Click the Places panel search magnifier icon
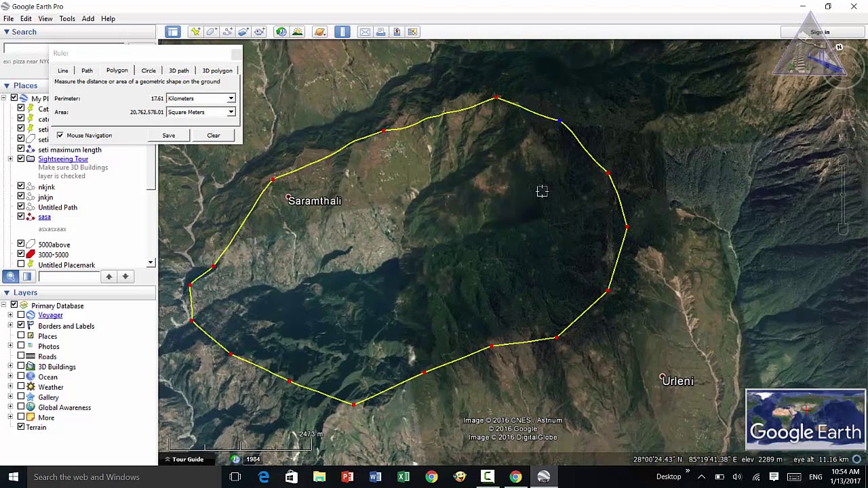This screenshot has height=488, width=868. tap(10, 277)
